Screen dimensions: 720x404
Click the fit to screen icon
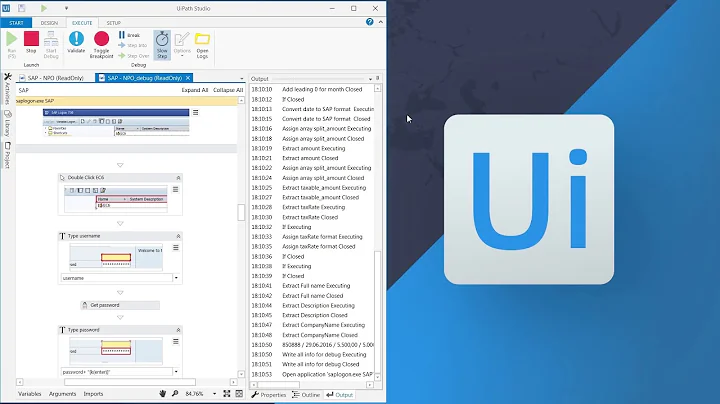[x=227, y=394]
